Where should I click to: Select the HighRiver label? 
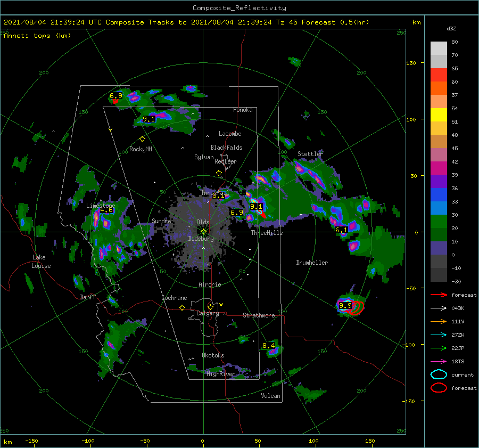coord(221,374)
